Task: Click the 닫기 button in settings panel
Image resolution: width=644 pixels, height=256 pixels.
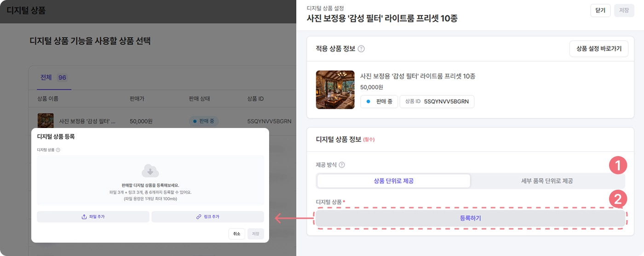Action: click(x=600, y=11)
